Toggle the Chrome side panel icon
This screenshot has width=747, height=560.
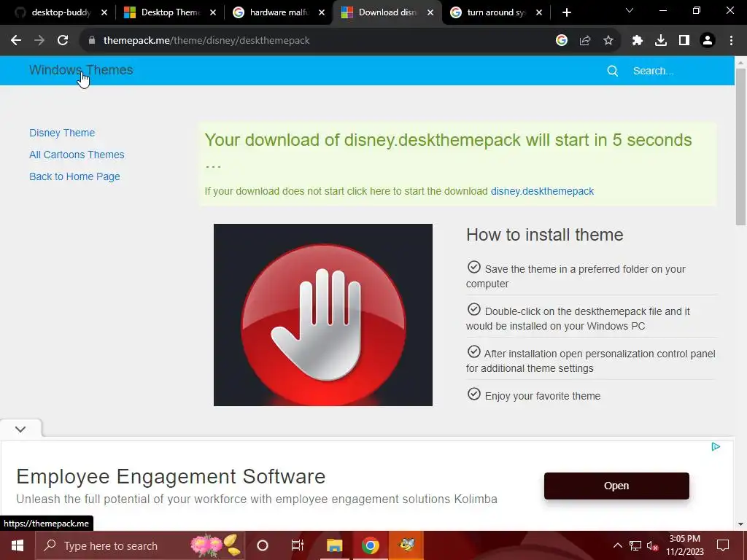click(x=684, y=41)
